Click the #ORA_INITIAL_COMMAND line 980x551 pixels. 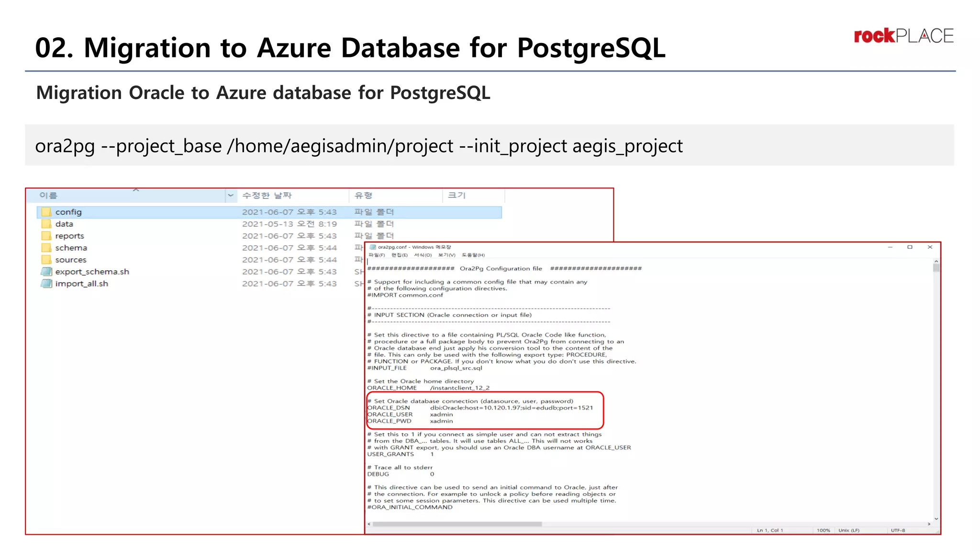(x=410, y=507)
